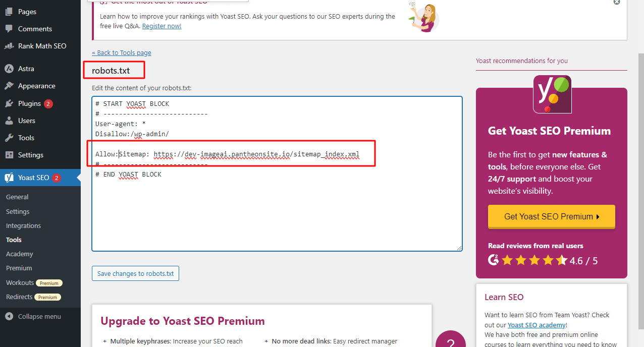The image size is (644, 347).
Task: Click the Pages icon in sidebar
Action: tap(9, 12)
